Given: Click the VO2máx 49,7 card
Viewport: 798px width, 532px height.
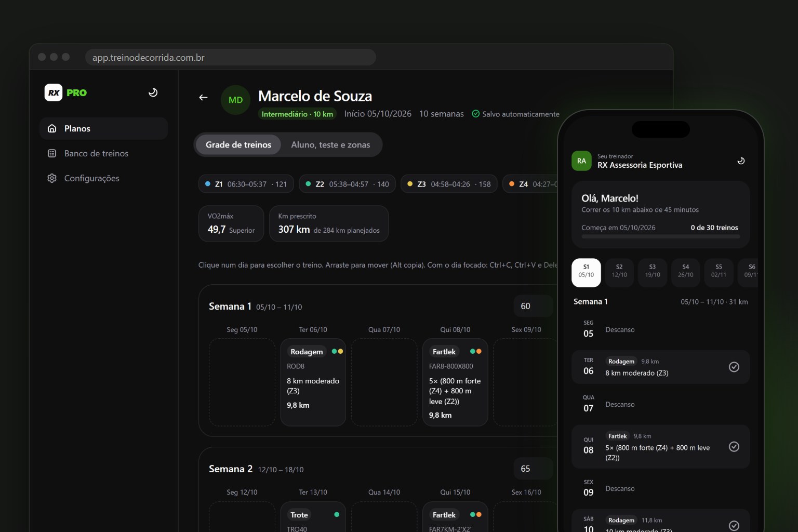Looking at the screenshot, I should (x=231, y=223).
